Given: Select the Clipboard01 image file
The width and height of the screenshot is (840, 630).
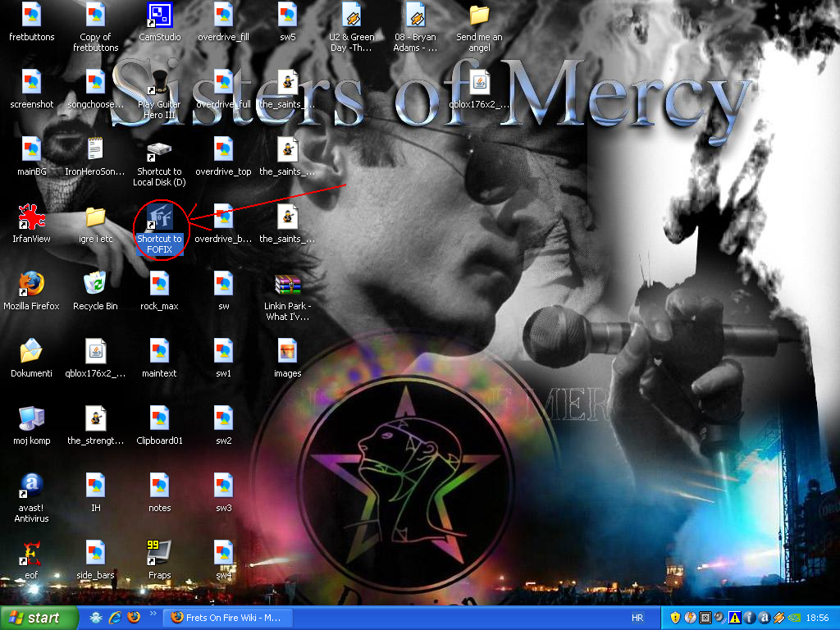Looking at the screenshot, I should pyautogui.click(x=160, y=426).
